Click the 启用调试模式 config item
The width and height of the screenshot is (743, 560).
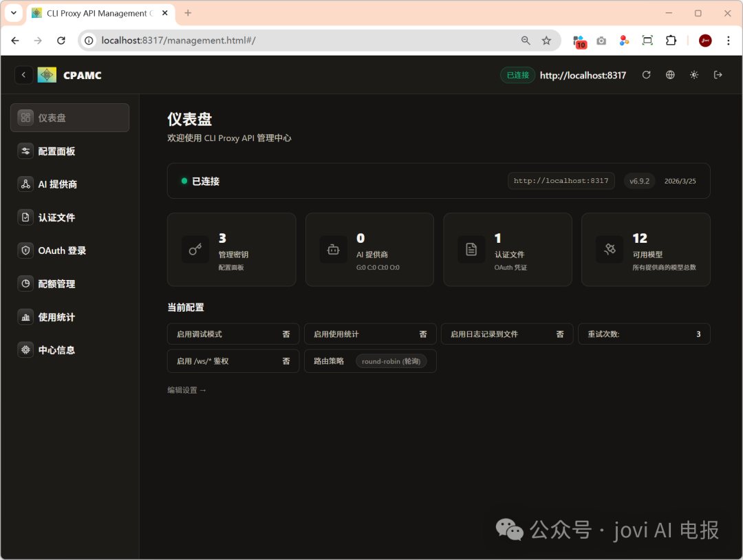point(233,334)
